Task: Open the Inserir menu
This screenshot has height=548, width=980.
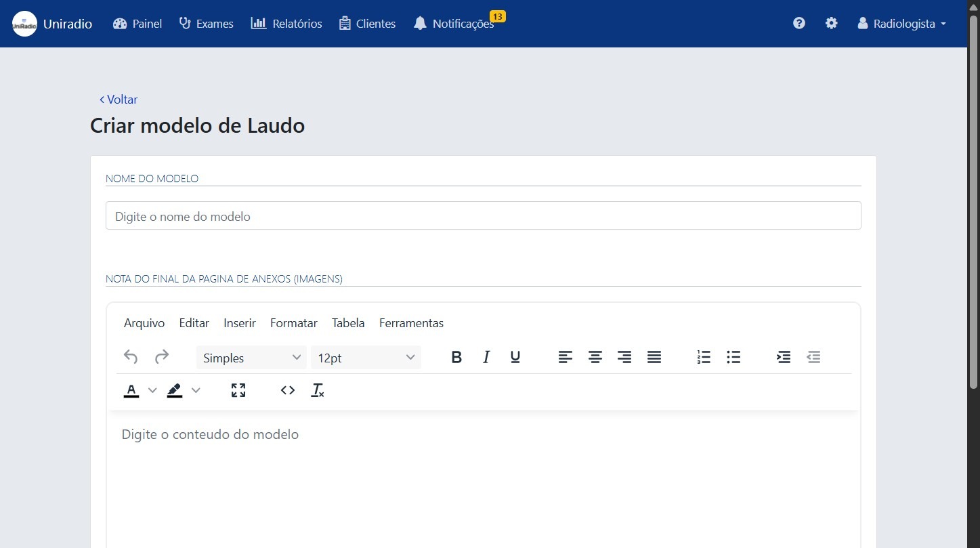Action: coord(240,323)
